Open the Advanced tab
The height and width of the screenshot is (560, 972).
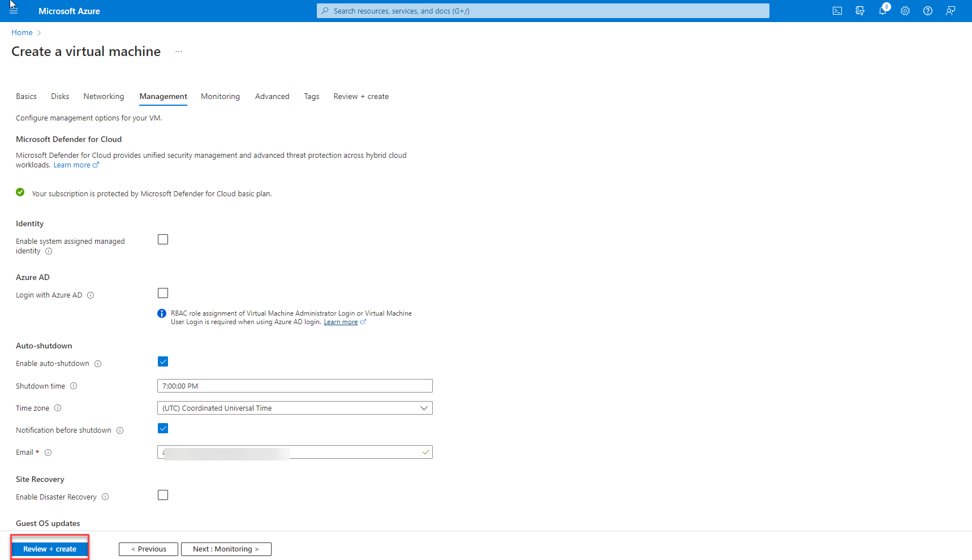click(272, 97)
